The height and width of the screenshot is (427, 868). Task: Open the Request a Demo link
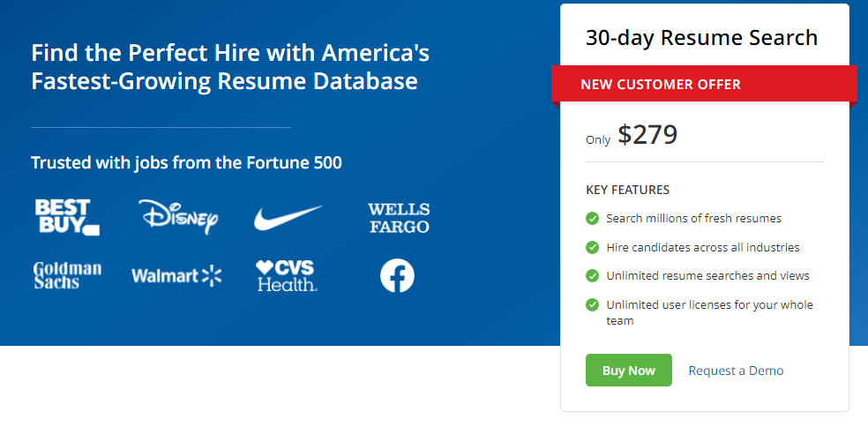736,371
